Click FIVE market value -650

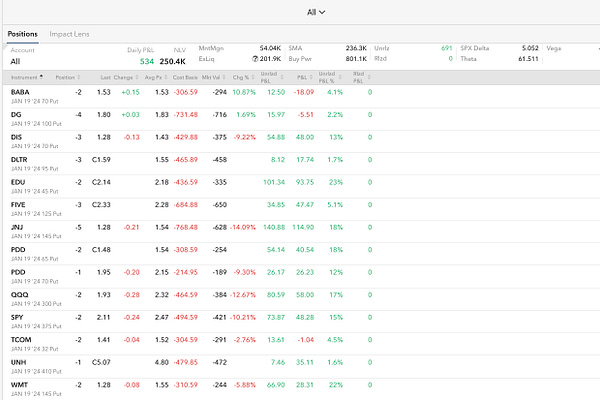coord(220,205)
